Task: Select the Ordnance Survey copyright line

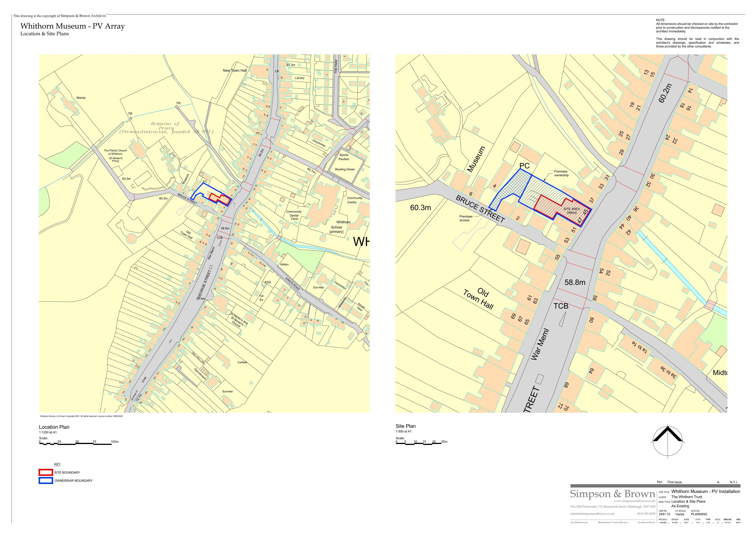Action: [81, 416]
